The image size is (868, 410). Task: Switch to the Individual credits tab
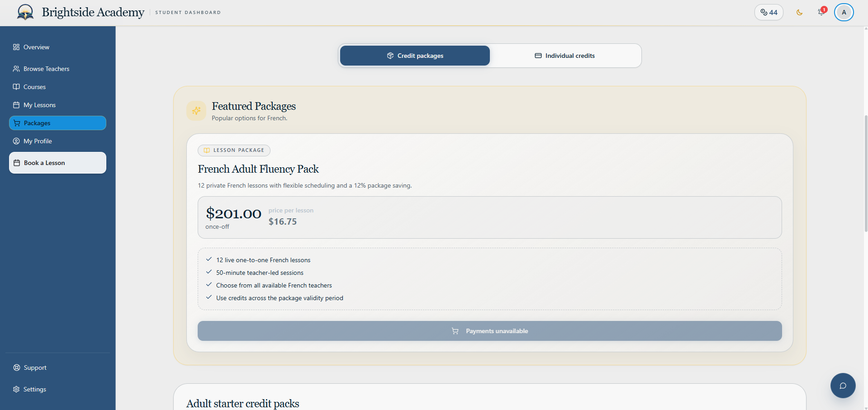(x=564, y=56)
